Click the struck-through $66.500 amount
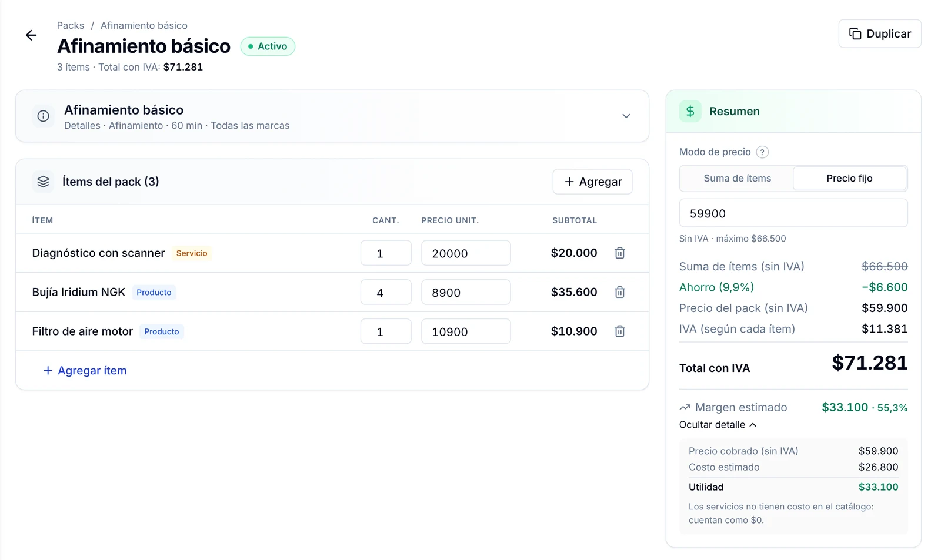Screen dimensions: 941x560 click(x=885, y=266)
